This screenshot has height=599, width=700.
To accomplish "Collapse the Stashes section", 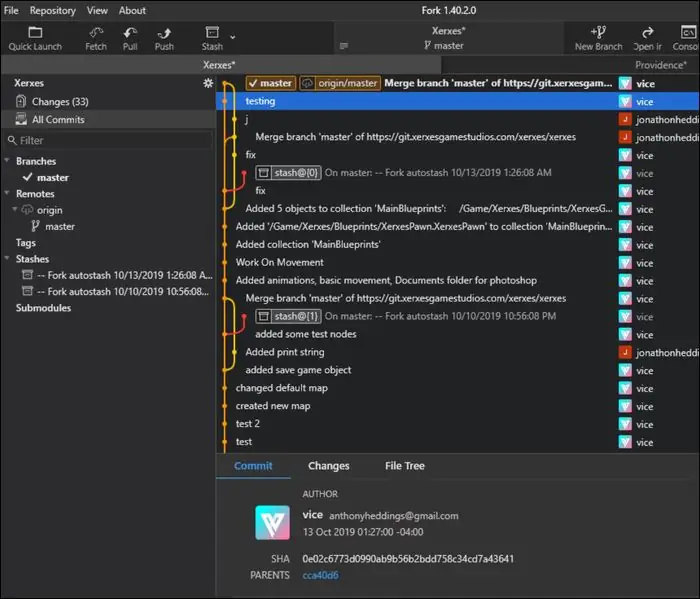I will pyautogui.click(x=7, y=258).
